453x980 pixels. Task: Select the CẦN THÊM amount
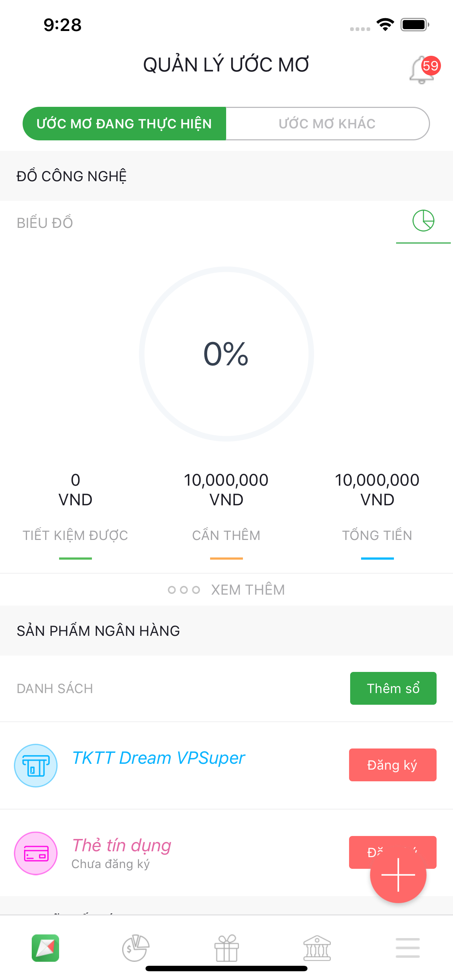[226, 489]
